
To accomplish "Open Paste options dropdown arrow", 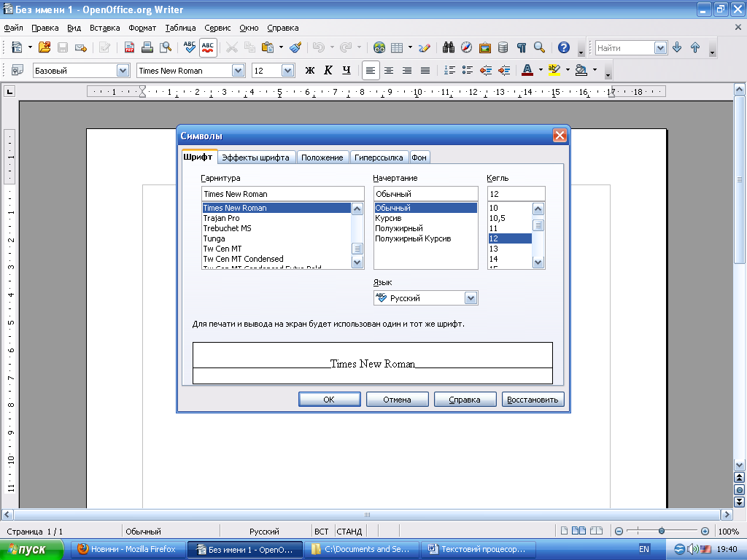I will 281,47.
